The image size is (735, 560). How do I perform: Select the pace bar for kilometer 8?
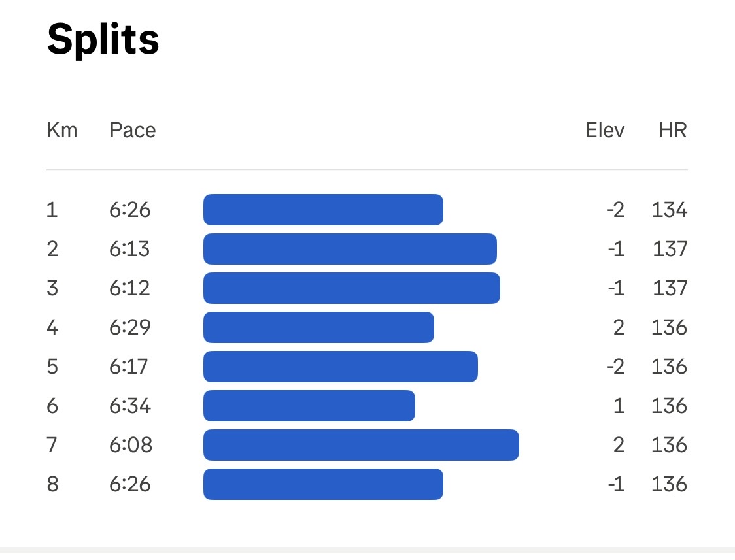coord(324,484)
